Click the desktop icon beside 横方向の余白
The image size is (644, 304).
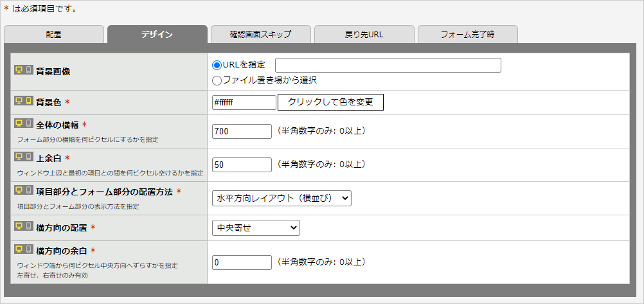pos(19,249)
